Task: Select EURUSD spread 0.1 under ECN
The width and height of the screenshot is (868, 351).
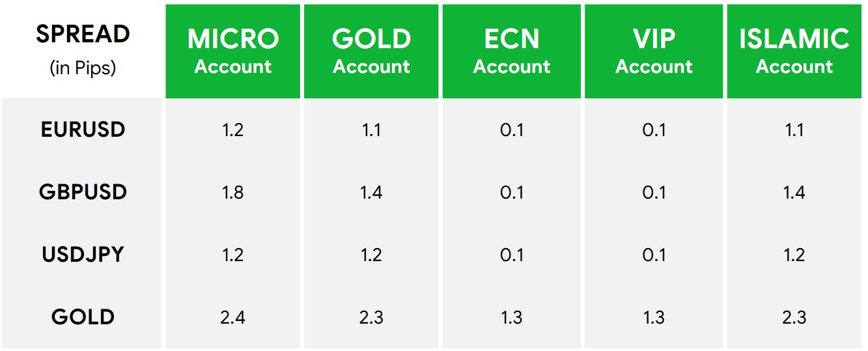Action: pyautogui.click(x=511, y=130)
